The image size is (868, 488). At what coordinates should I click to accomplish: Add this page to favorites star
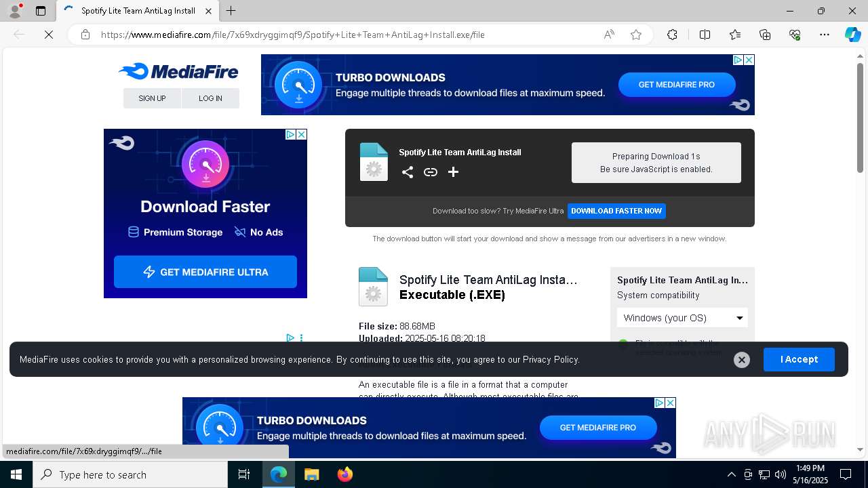(x=636, y=35)
